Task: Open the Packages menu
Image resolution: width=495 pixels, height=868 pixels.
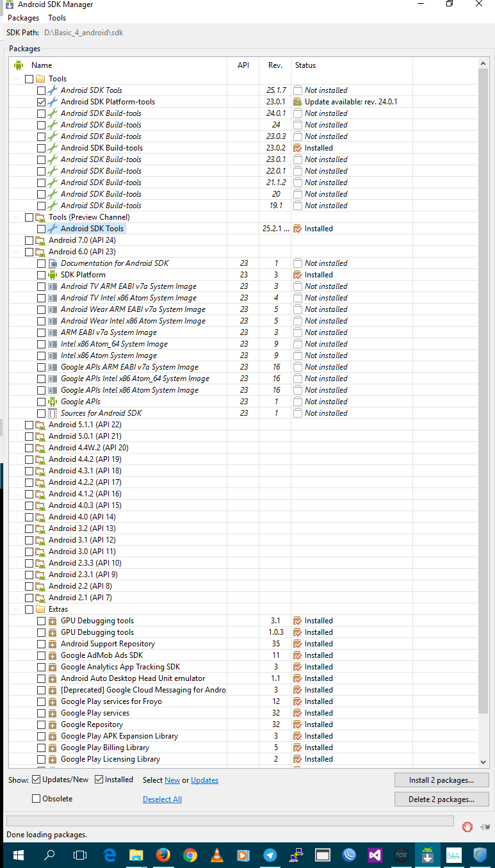Action: pos(23,18)
